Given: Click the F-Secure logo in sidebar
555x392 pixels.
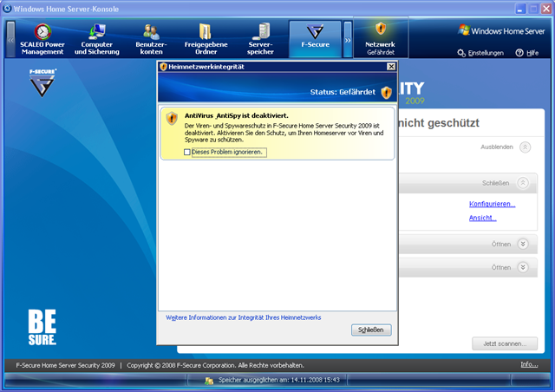Looking at the screenshot, I should (x=42, y=83).
